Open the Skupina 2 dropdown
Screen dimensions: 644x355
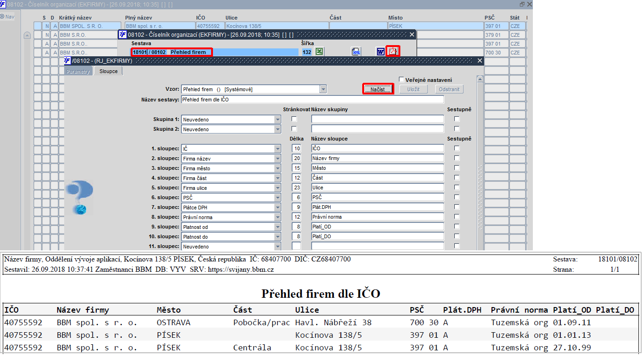coord(278,129)
